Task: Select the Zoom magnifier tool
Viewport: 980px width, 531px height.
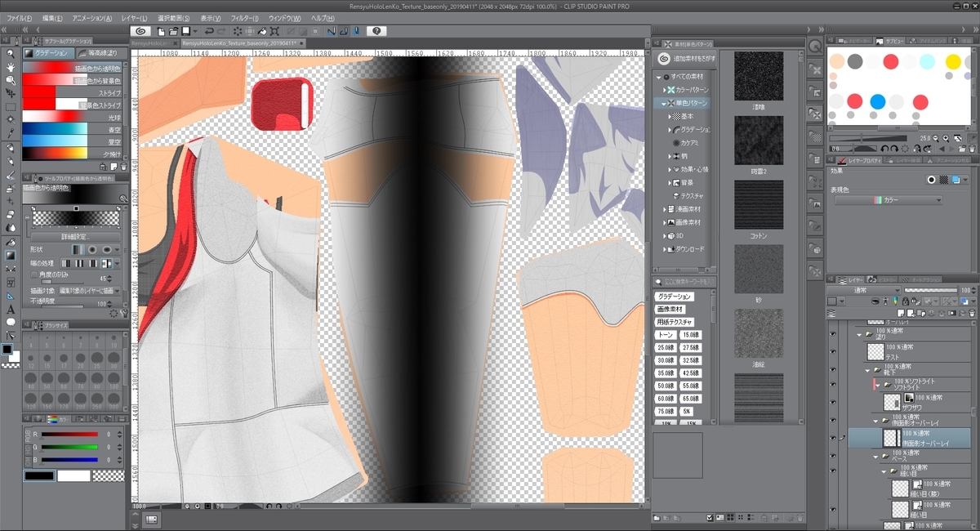Action: (x=11, y=54)
